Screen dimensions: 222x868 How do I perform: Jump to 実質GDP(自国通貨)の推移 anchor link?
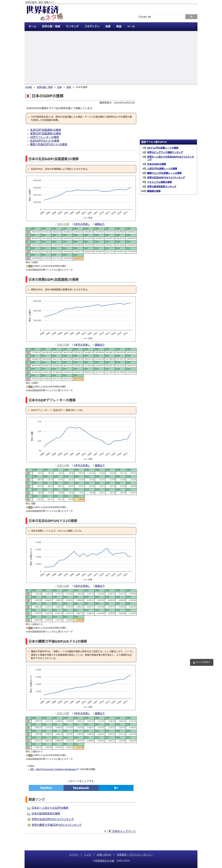pyautogui.click(x=45, y=133)
